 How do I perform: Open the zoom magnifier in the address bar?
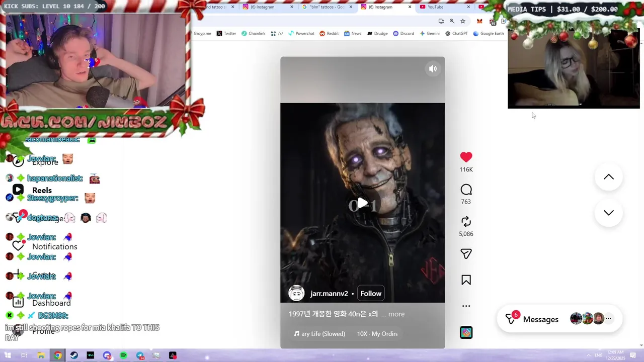(x=452, y=21)
